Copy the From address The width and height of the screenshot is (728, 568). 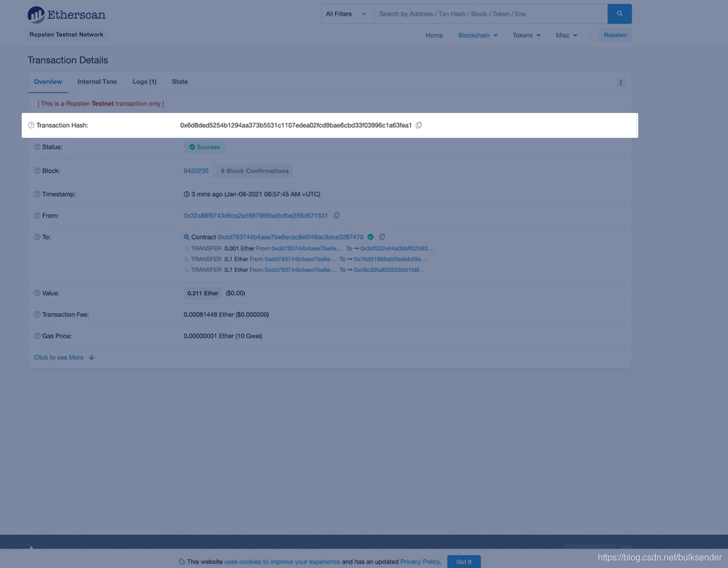pos(337,215)
